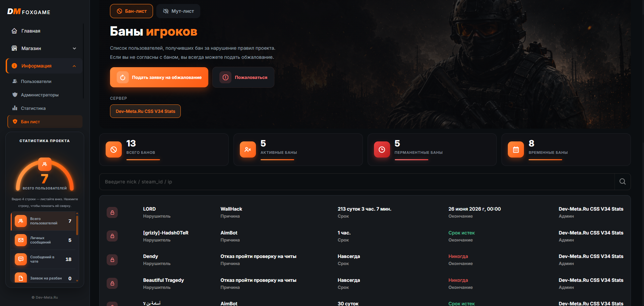The image size is (644, 306).
Task: Click the red clock icon for Перманентные баны
Action: click(x=382, y=149)
